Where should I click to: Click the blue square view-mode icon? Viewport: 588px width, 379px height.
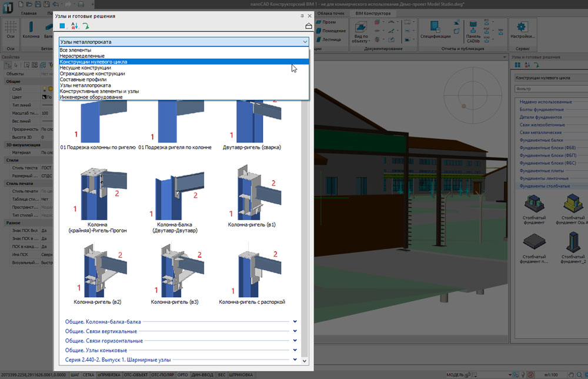pyautogui.click(x=62, y=26)
